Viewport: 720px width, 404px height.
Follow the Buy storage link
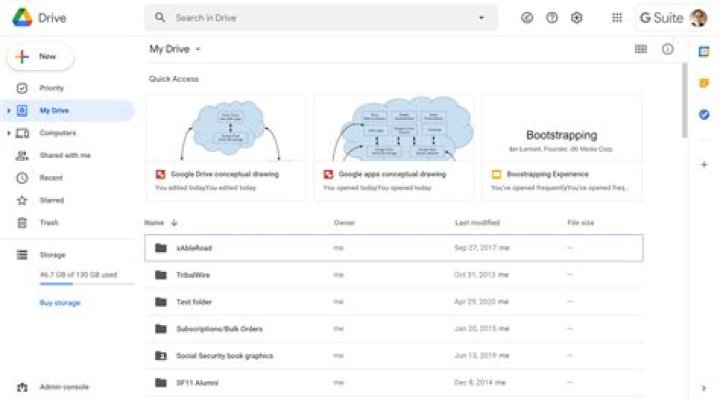point(60,303)
